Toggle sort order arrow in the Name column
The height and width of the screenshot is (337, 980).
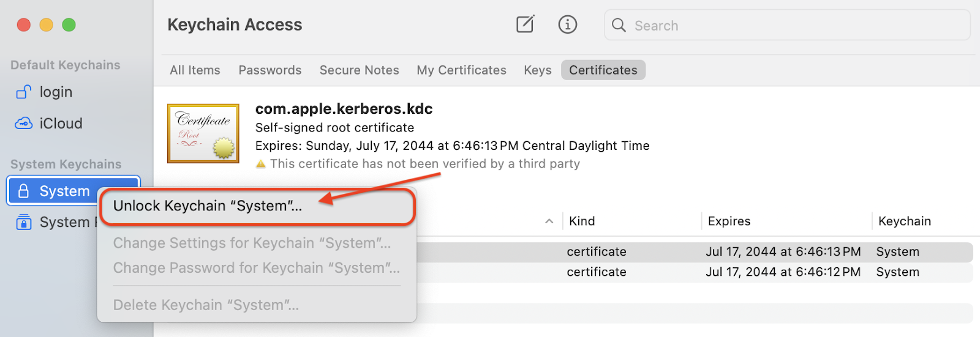coord(549,221)
